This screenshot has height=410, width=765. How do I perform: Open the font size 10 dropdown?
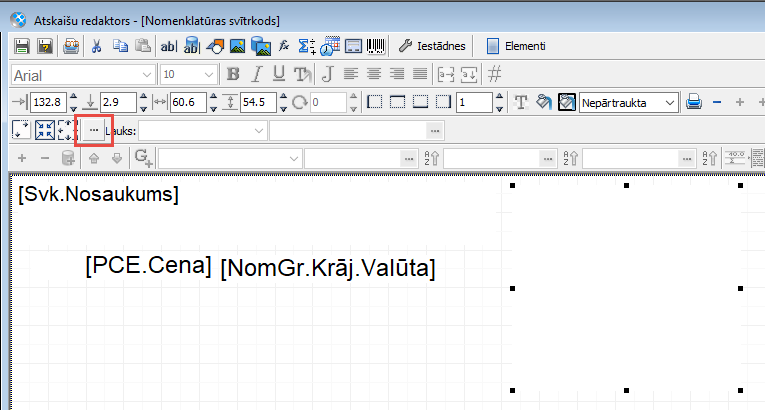tap(209, 75)
